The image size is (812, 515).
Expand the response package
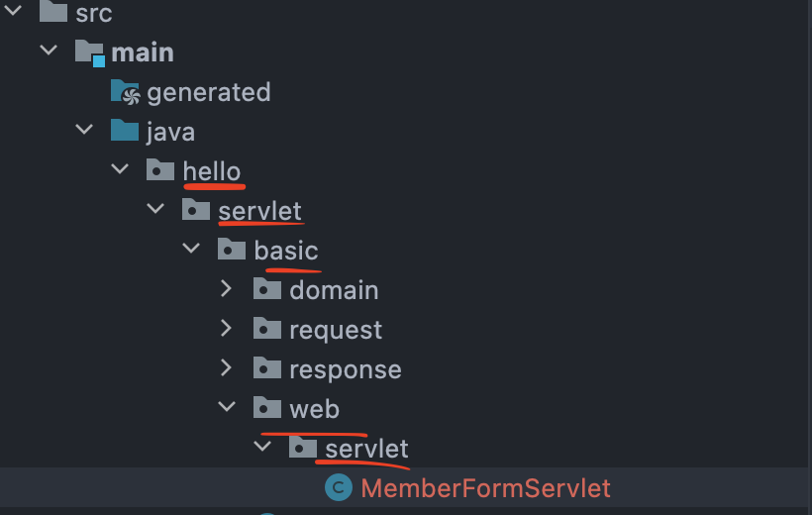(227, 367)
